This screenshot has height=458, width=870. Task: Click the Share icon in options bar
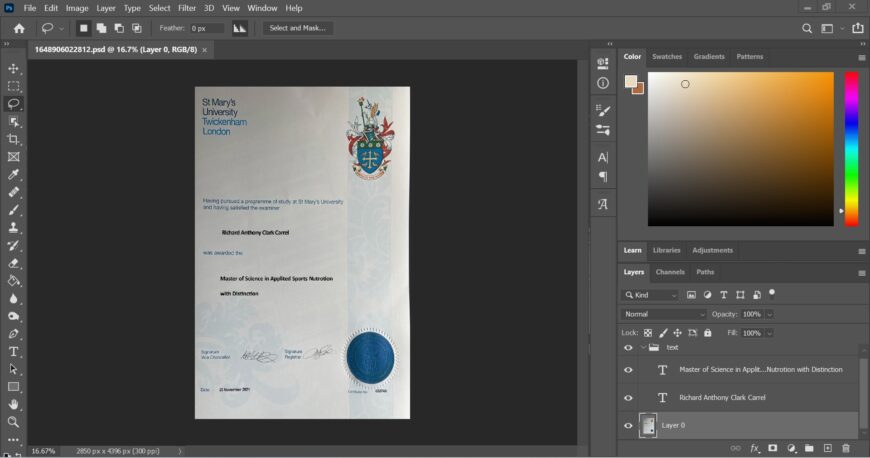point(858,28)
